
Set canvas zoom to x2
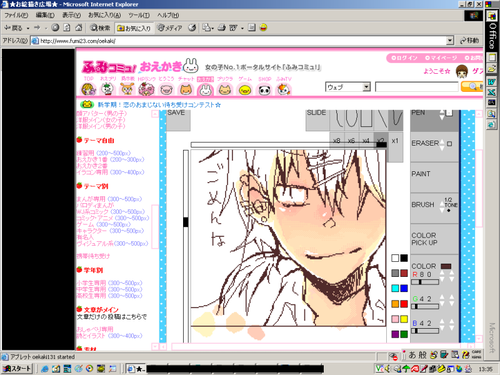pos(381,141)
